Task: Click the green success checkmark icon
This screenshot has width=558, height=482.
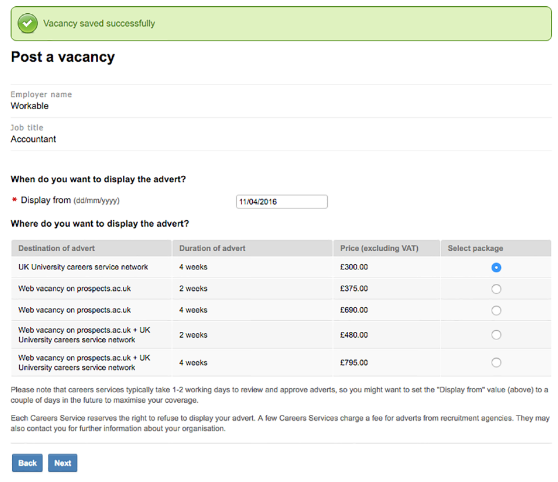Action: click(27, 23)
